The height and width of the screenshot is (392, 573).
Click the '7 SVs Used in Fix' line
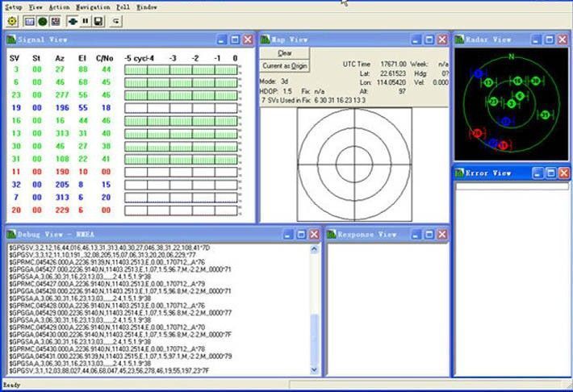[313, 100]
